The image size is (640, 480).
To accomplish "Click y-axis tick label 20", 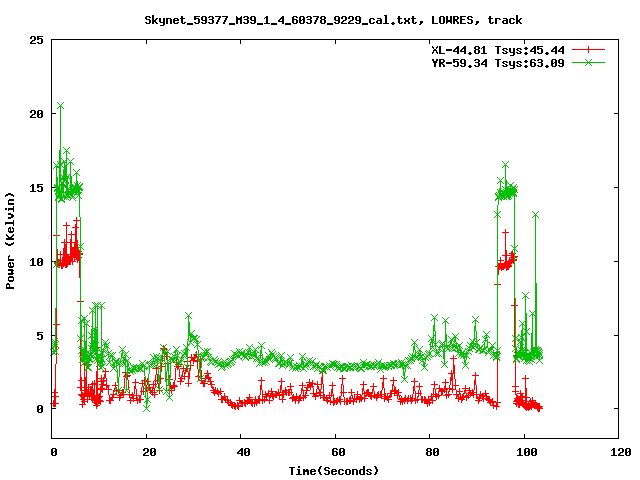I will pyautogui.click(x=36, y=114).
